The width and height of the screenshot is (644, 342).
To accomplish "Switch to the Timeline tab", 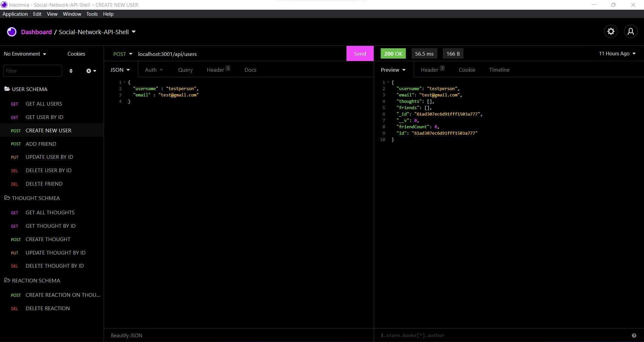I will tap(499, 70).
